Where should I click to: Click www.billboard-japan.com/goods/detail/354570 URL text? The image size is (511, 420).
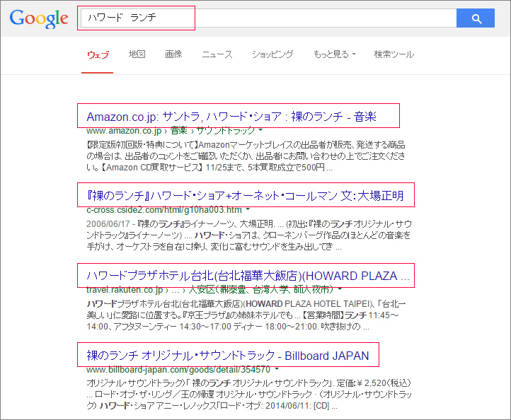coord(178,370)
